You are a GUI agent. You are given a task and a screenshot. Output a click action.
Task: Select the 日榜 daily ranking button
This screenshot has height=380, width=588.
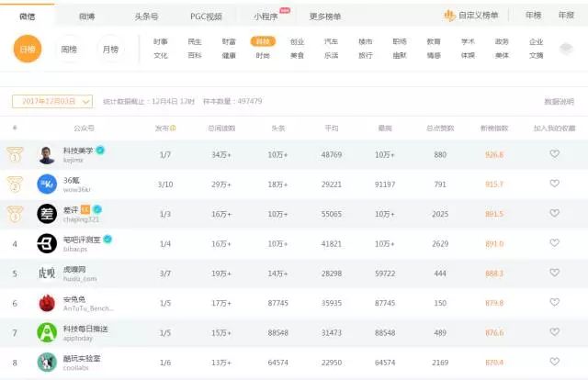[28, 49]
